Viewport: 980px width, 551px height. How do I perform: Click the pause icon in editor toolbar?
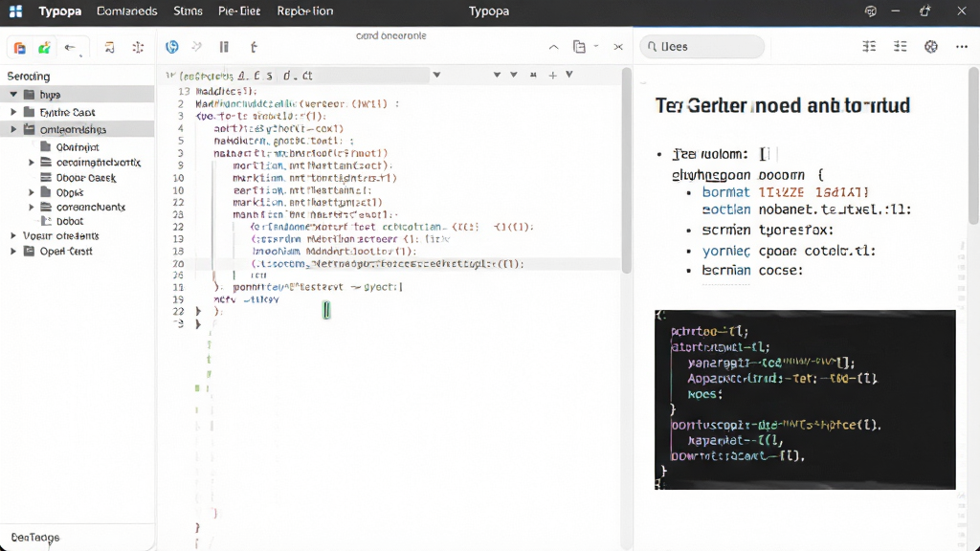pyautogui.click(x=224, y=47)
